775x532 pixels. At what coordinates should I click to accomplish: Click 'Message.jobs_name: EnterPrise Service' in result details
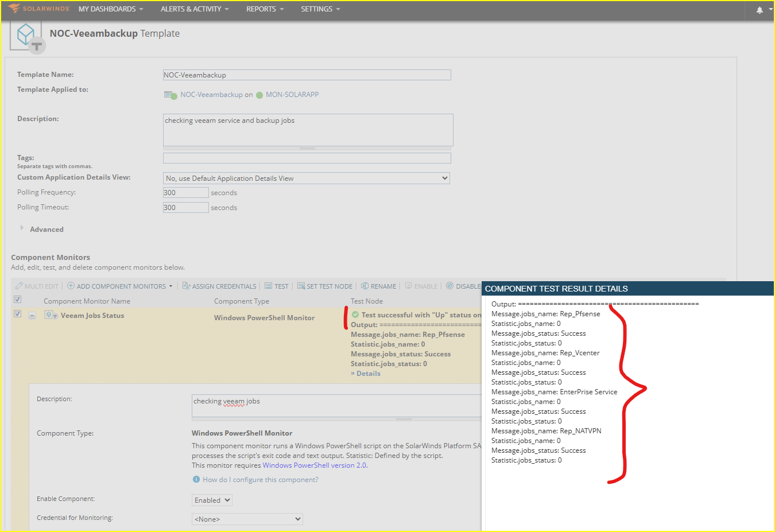pyautogui.click(x=555, y=392)
